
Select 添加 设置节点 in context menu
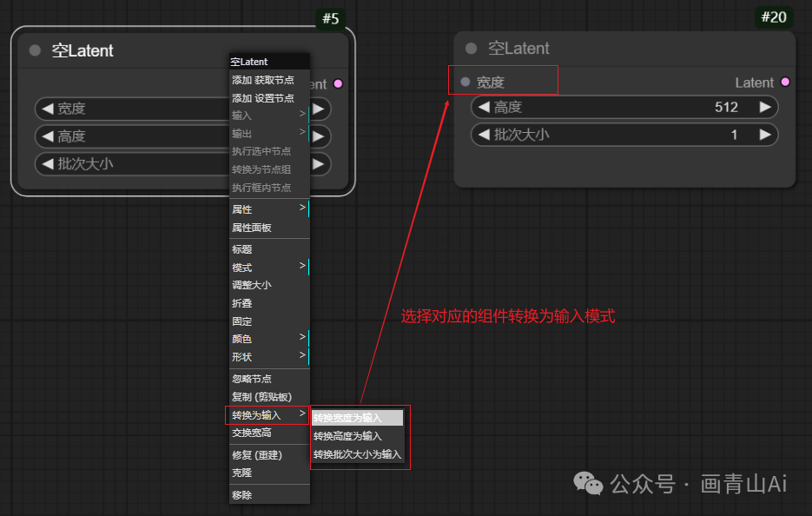coord(269,98)
